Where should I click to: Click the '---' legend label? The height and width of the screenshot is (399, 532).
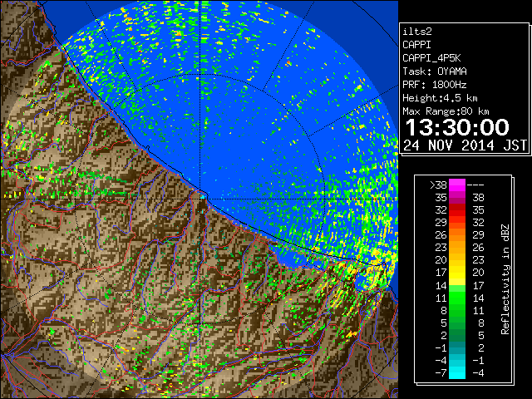[x=475, y=185]
